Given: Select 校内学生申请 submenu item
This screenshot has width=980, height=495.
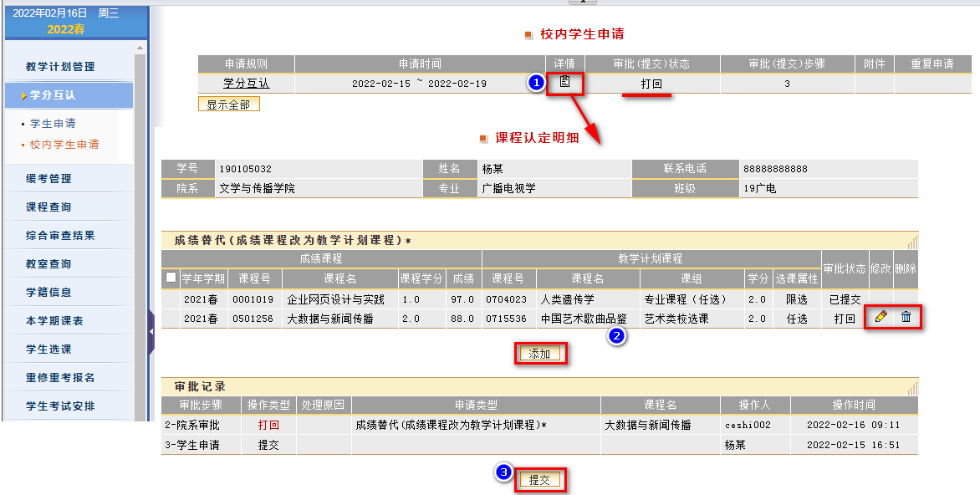Looking at the screenshot, I should [64, 145].
